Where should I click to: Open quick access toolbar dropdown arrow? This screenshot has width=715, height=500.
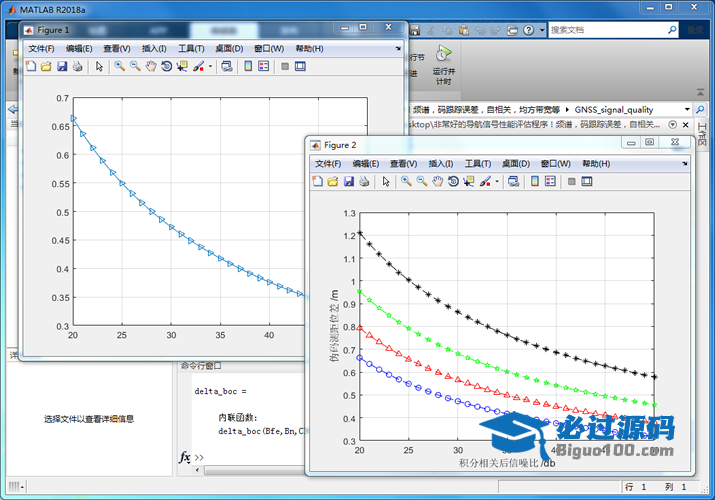tap(541, 30)
